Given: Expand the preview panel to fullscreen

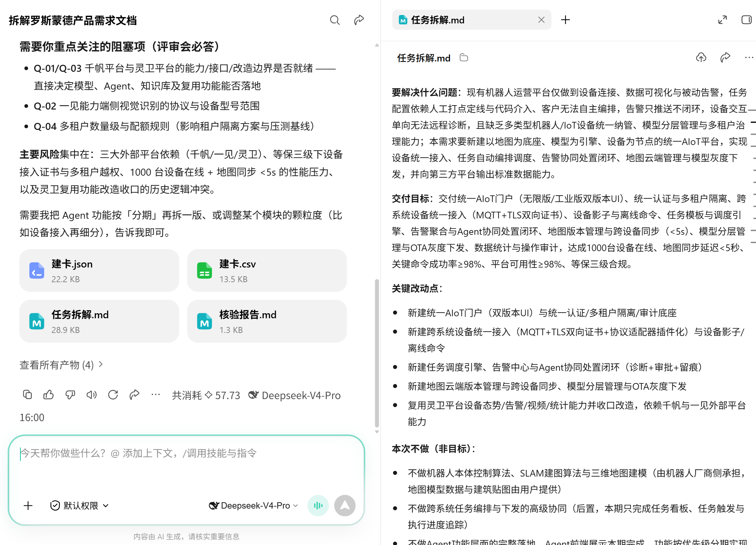Looking at the screenshot, I should (x=723, y=20).
